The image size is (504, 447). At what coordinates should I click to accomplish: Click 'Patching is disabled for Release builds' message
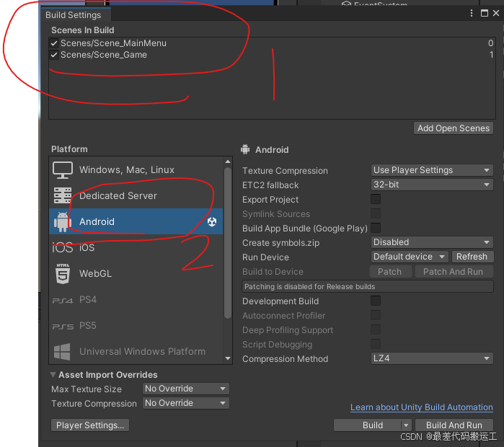tap(368, 286)
